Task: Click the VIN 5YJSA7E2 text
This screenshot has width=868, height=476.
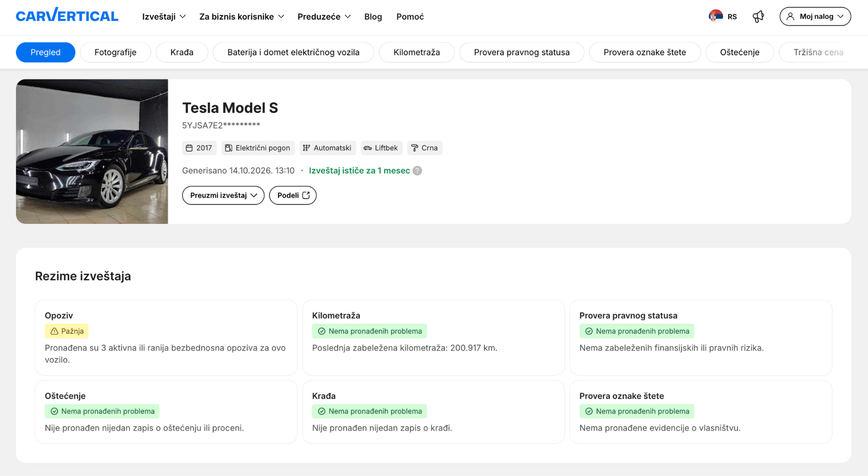Action: [221, 125]
